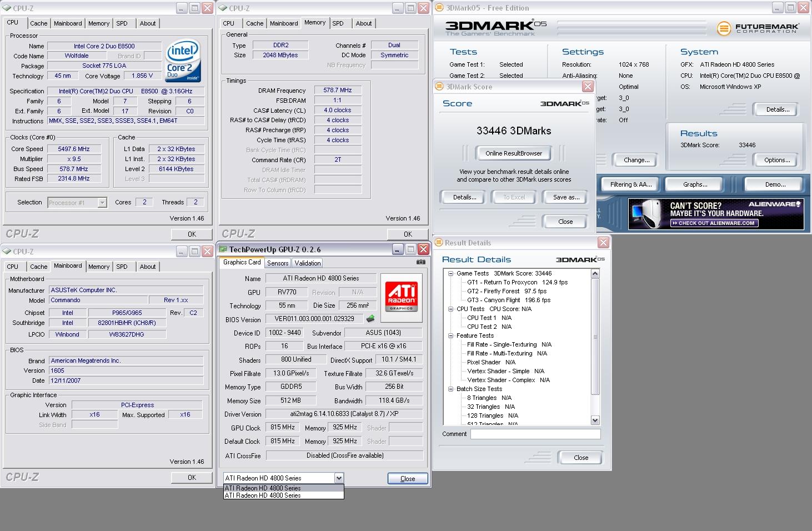Screen dimensions: 812x531
Task: Open CPU tab in CPU-Z Memory window
Action: pyautogui.click(x=229, y=23)
